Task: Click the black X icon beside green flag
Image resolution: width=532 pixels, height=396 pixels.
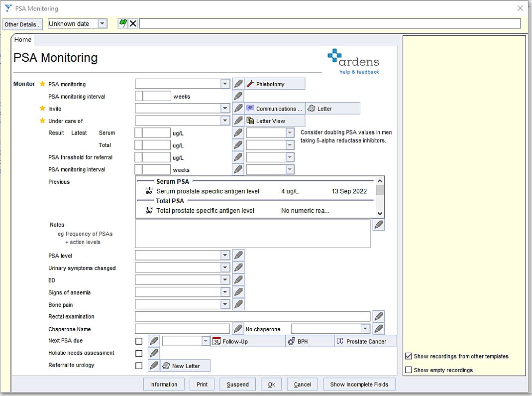Action: click(133, 23)
